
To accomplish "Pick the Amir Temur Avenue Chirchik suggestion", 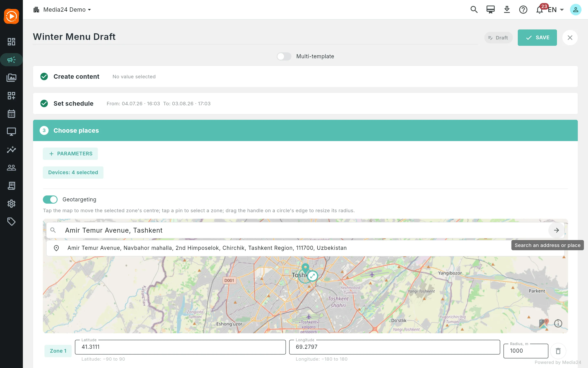I will 305,248.
